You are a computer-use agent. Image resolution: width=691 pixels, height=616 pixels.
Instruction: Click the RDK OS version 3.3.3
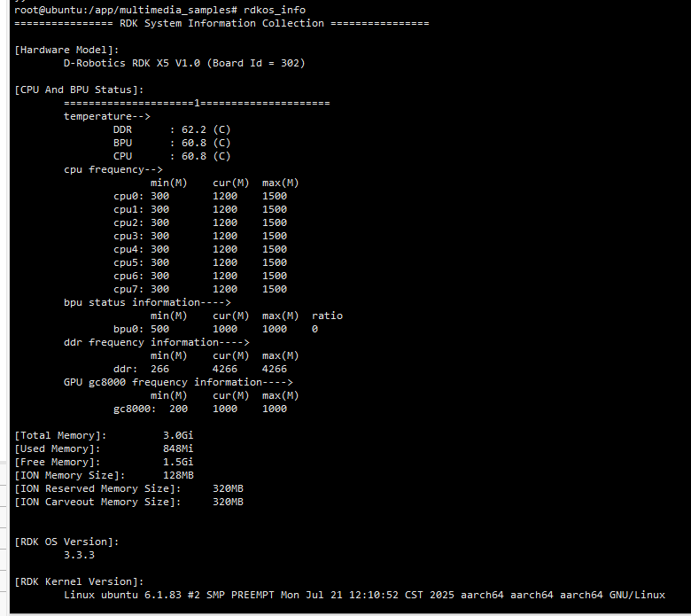point(79,555)
